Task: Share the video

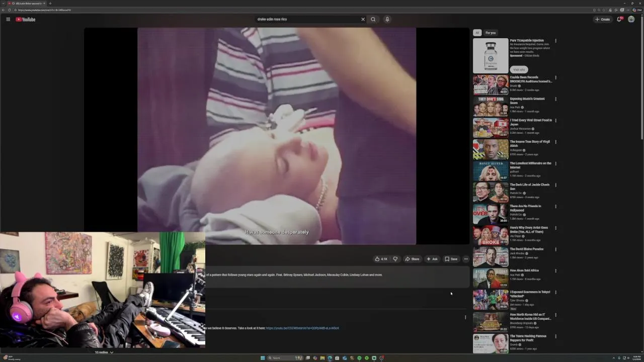Action: tap(412, 259)
